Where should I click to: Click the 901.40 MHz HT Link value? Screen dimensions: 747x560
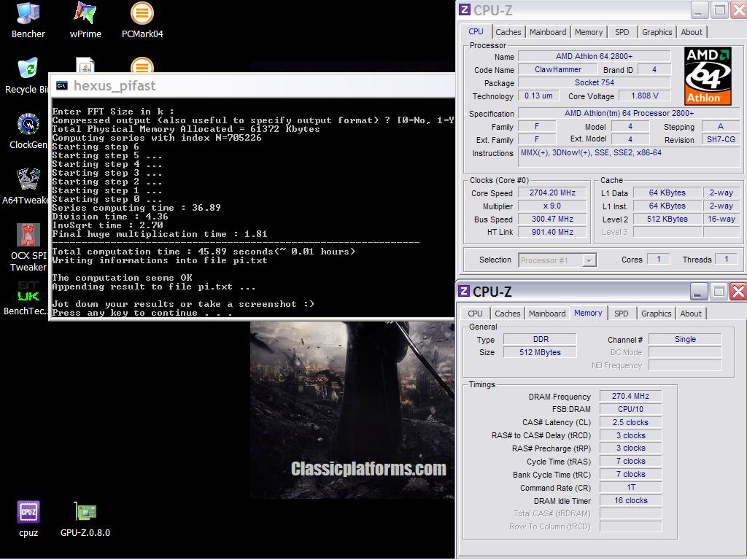point(552,232)
